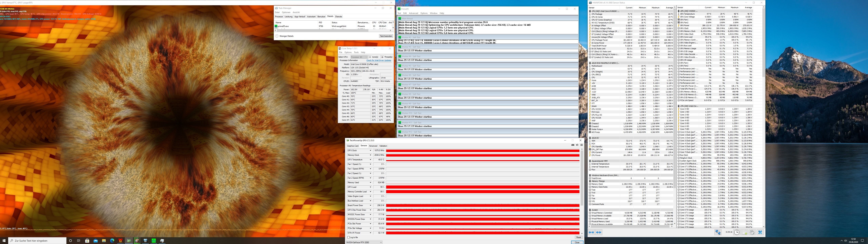
Task: Click the CPU column header in Task Manager
Action: [374, 23]
